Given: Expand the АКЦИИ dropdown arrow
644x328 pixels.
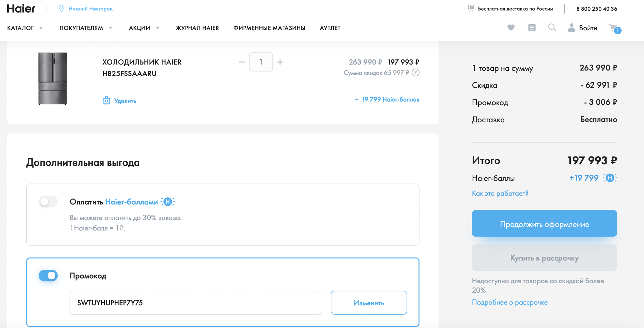Looking at the screenshot, I should click(x=158, y=28).
